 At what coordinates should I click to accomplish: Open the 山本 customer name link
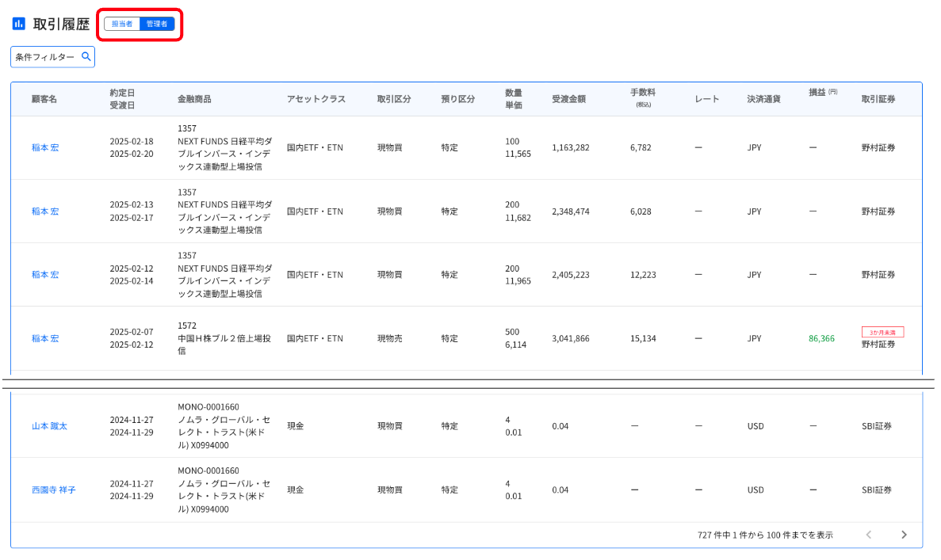(x=49, y=425)
